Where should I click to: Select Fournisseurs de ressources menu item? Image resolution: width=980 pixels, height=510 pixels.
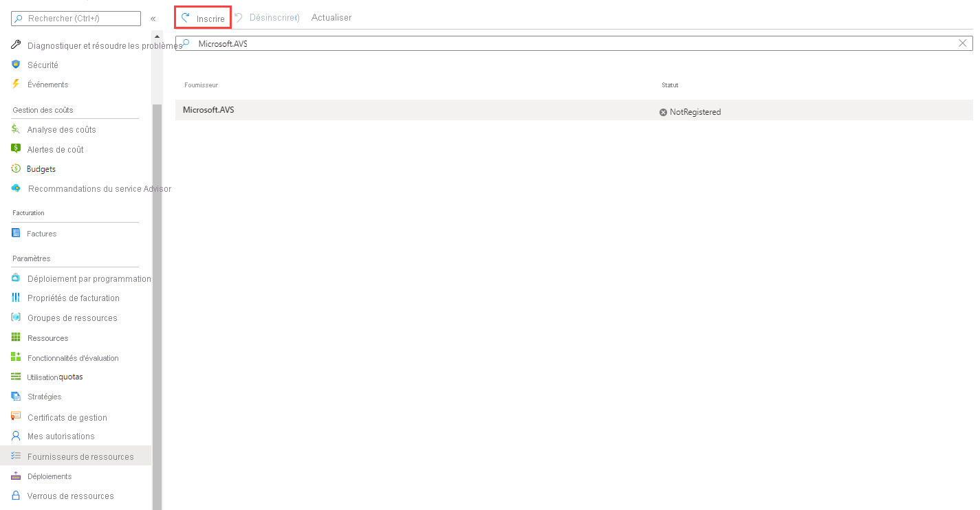(76, 456)
